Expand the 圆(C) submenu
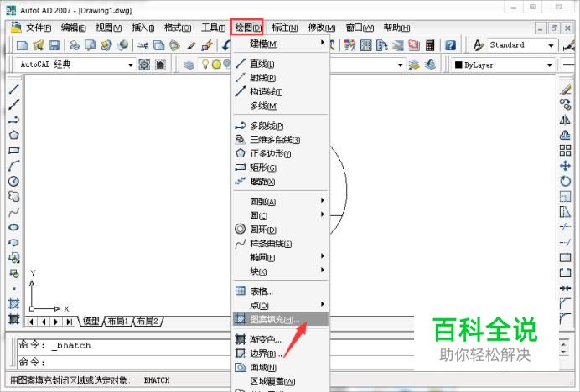 pos(281,215)
